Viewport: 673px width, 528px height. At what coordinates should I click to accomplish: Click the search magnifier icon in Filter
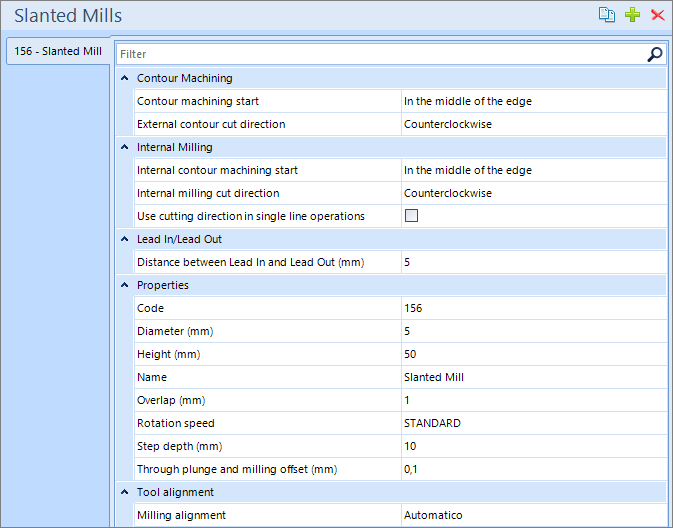point(655,54)
